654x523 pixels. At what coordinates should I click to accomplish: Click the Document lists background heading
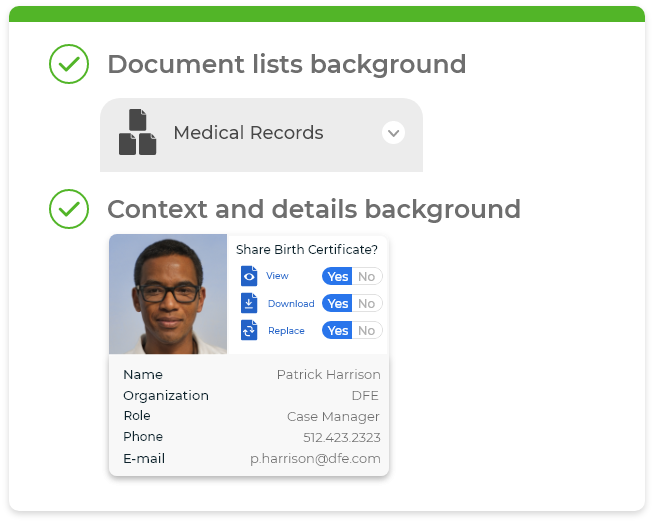286,64
